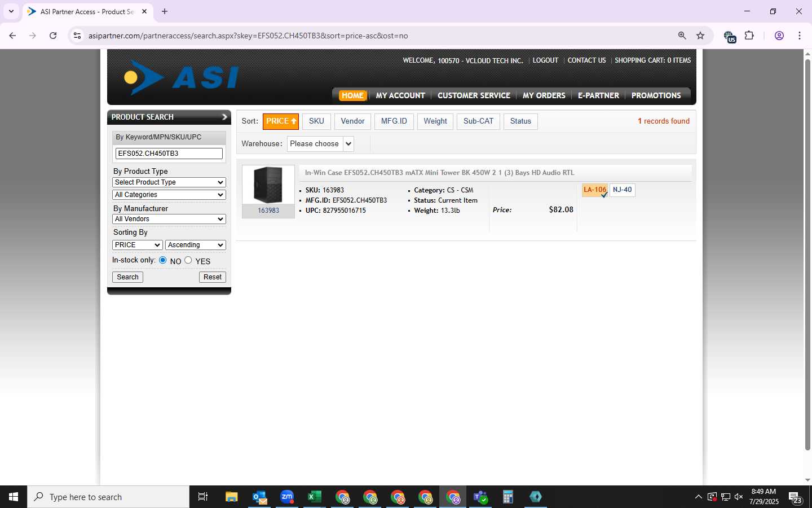Click the browser forward arrow
This screenshot has width=812, height=508.
33,36
